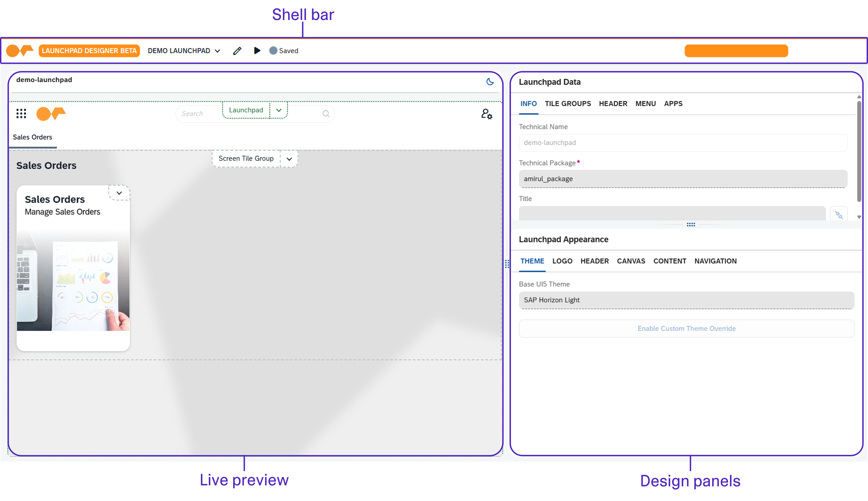
Task: Select the THEME tab
Action: coord(532,261)
